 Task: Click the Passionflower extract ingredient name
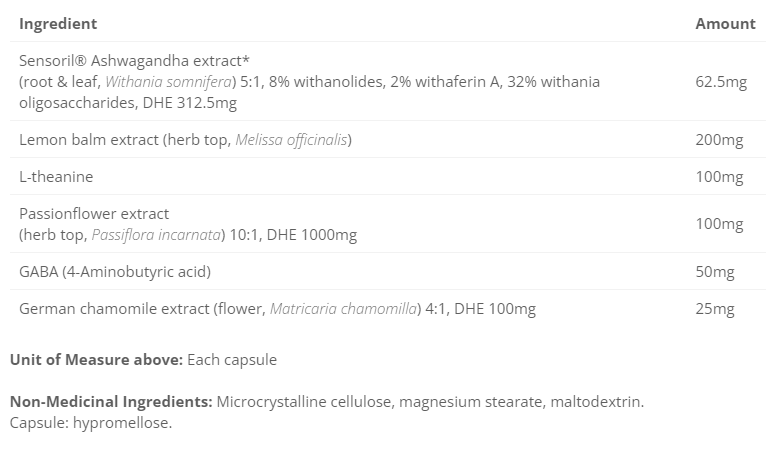click(94, 213)
